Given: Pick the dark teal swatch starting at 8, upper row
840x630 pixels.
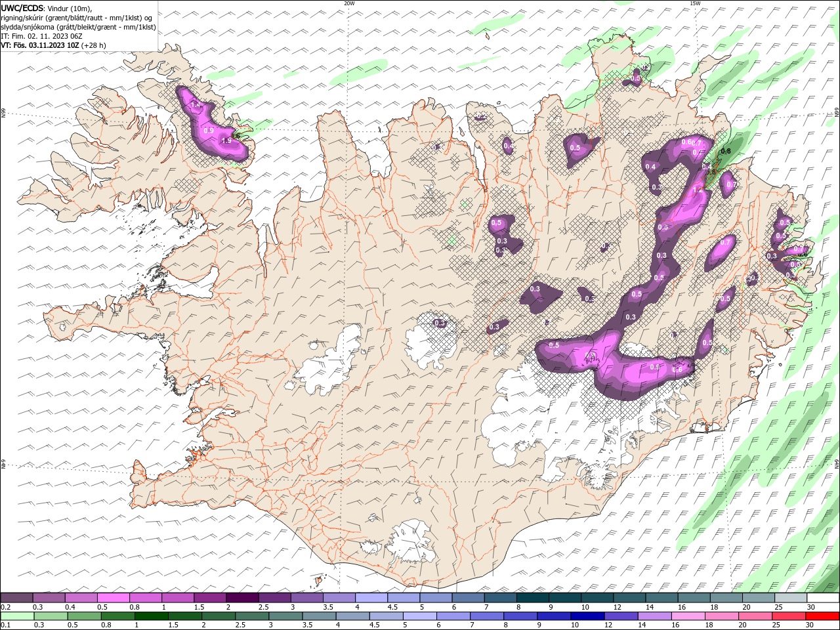Looking at the screenshot, I should [x=532, y=598].
